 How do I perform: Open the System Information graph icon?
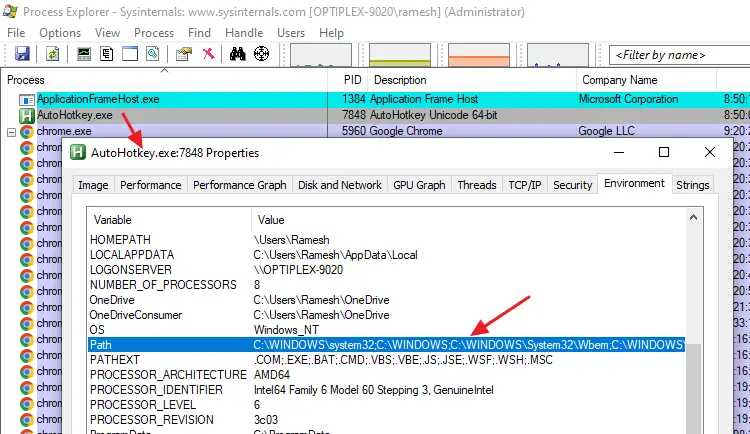point(84,54)
